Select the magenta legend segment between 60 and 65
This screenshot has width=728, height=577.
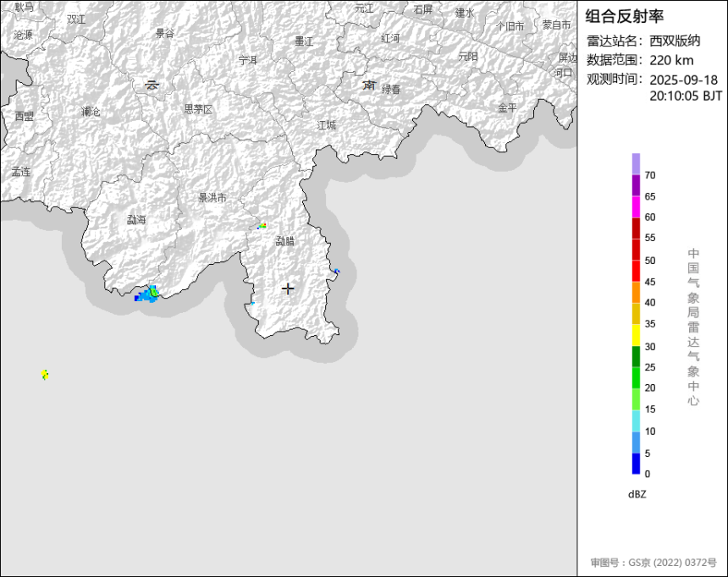(636, 206)
